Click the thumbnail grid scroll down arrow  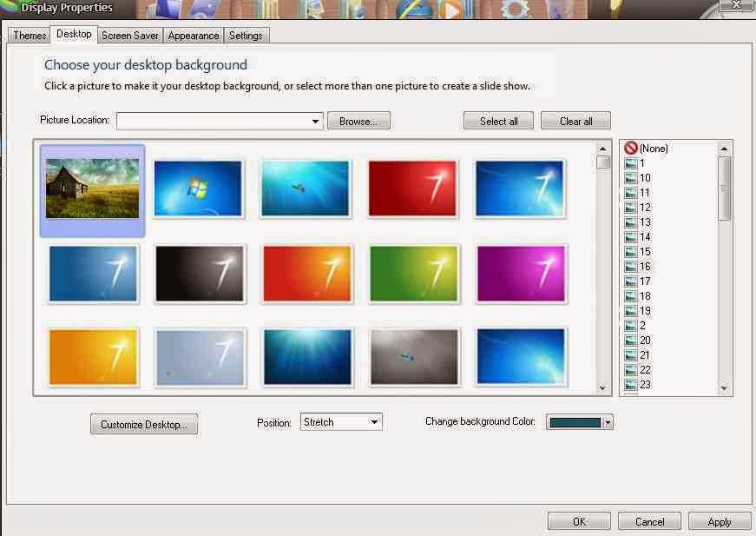602,388
